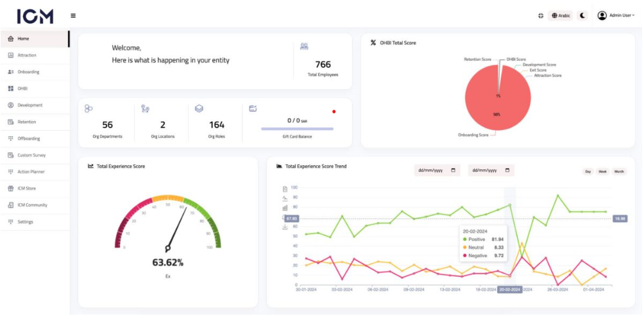Select the Week trend filter
This screenshot has height=323, width=644.
[x=603, y=172]
